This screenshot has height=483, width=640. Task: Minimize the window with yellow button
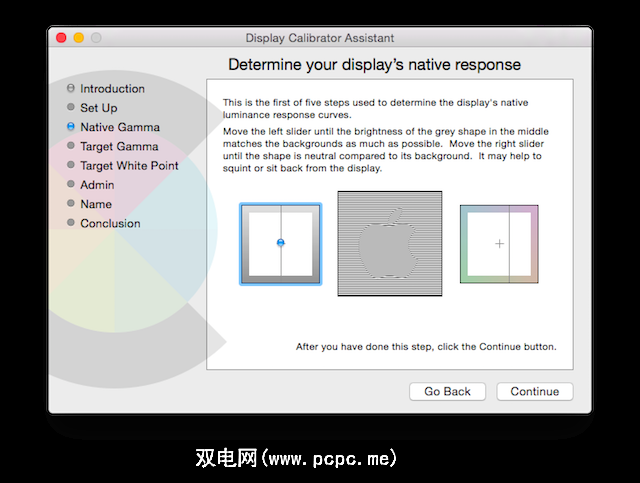79,38
